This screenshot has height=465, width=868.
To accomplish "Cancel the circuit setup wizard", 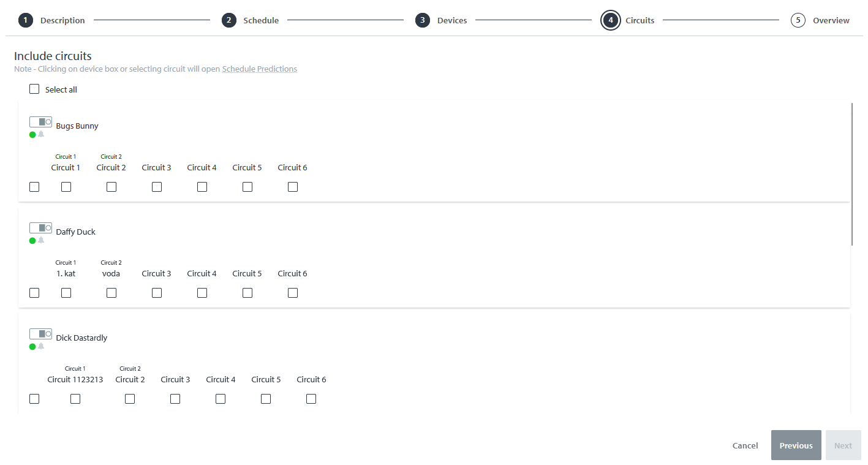I will click(x=745, y=445).
